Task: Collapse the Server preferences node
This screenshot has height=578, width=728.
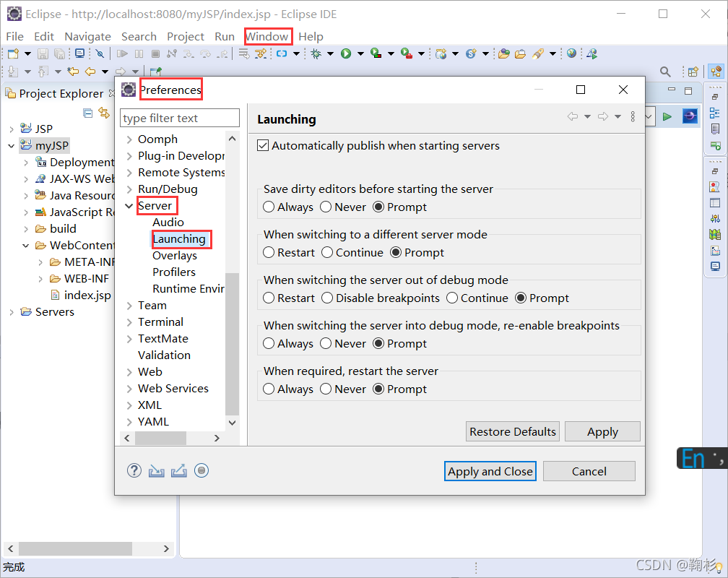Action: [129, 206]
